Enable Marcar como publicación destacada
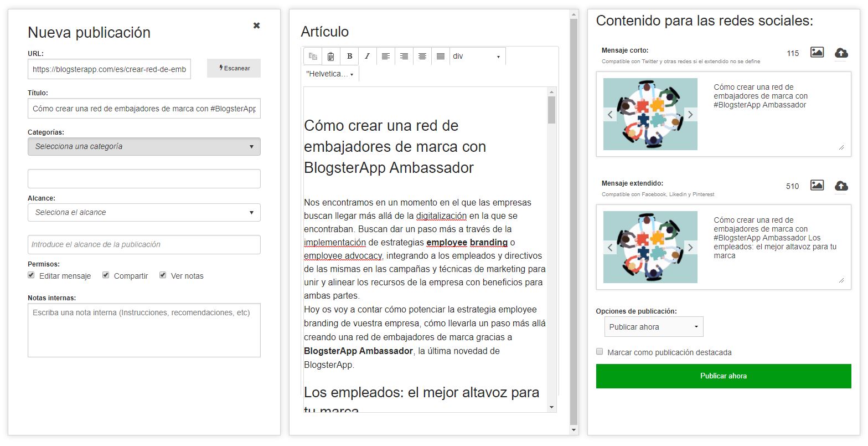This screenshot has height=446, width=868. [x=600, y=352]
